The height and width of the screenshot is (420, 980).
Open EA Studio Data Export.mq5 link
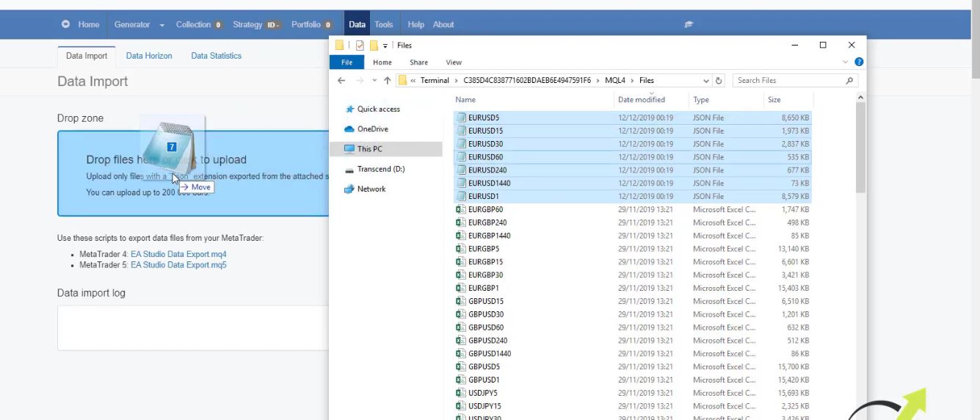178,265
